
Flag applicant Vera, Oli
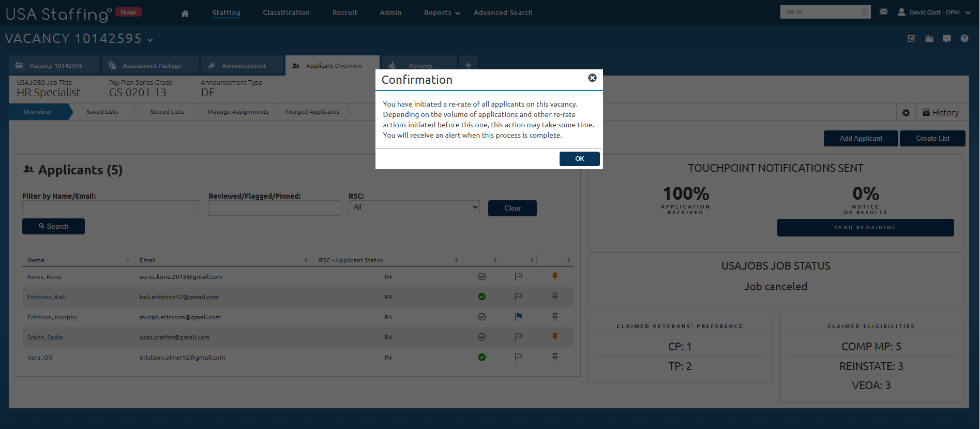518,357
